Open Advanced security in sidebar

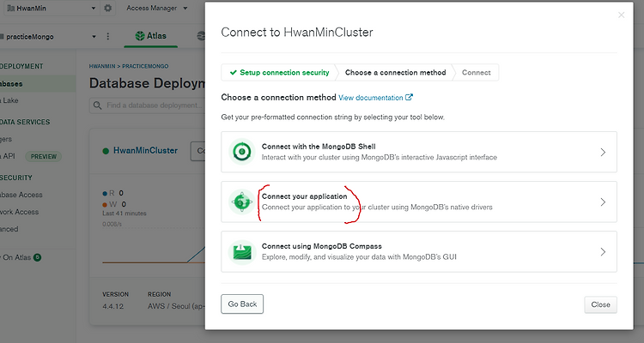coord(9,229)
